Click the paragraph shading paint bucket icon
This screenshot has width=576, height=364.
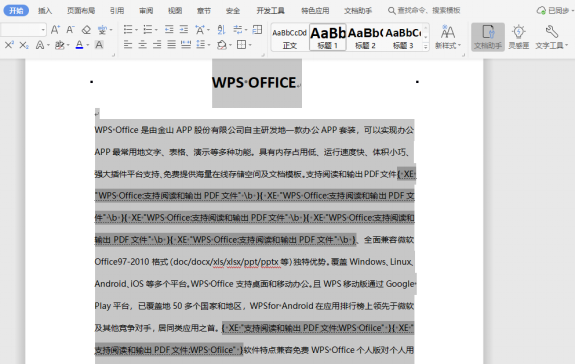click(x=222, y=45)
